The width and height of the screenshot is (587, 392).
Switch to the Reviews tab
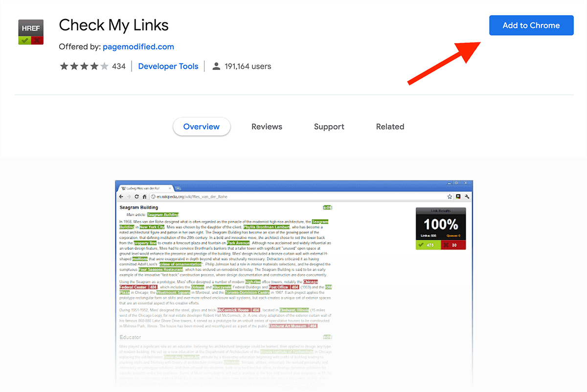pos(267,127)
